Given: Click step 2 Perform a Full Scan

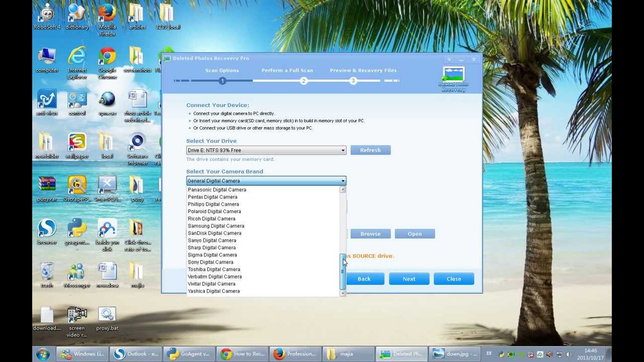Looking at the screenshot, I should 304,80.
